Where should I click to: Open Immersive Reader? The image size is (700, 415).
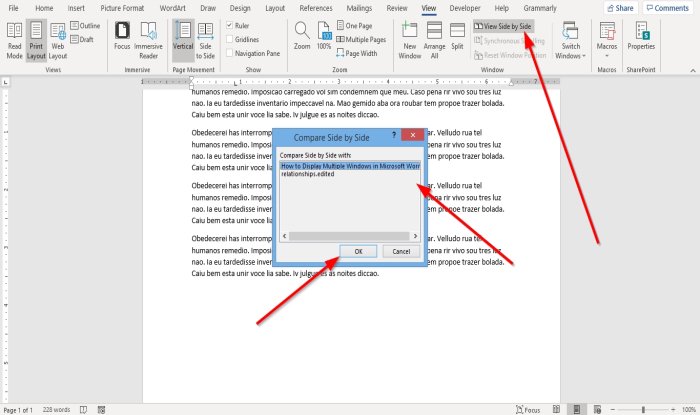point(148,41)
